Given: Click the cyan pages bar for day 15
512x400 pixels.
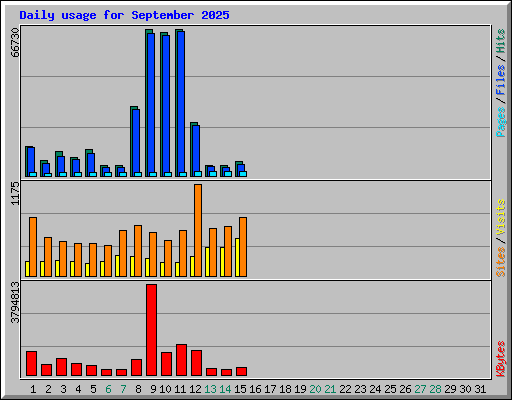Looking at the screenshot, I should 243,174.
